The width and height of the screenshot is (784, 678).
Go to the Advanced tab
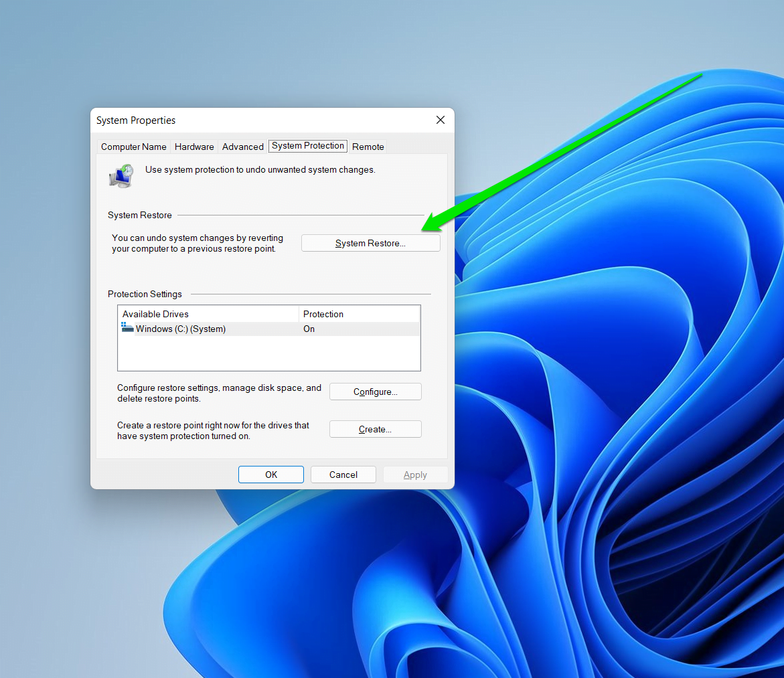(242, 147)
